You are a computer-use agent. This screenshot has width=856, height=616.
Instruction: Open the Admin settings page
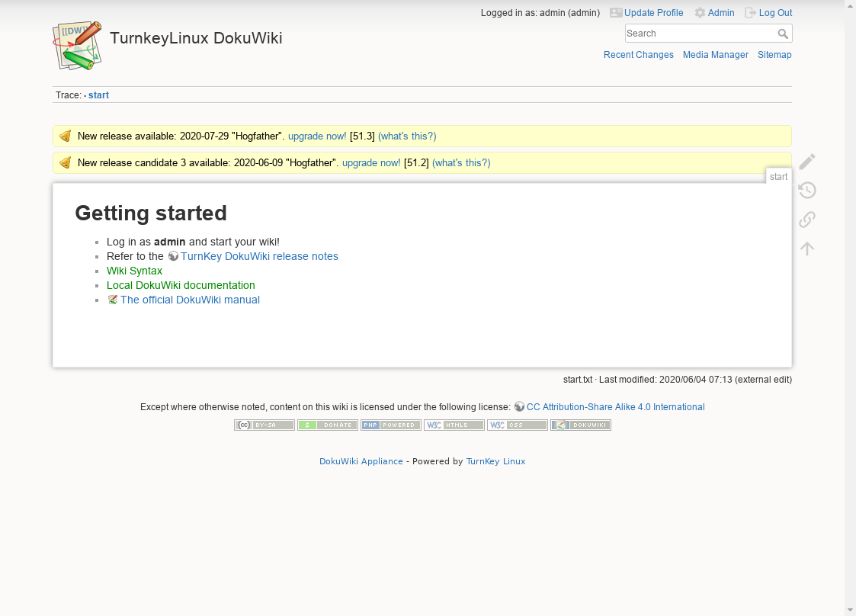720,13
